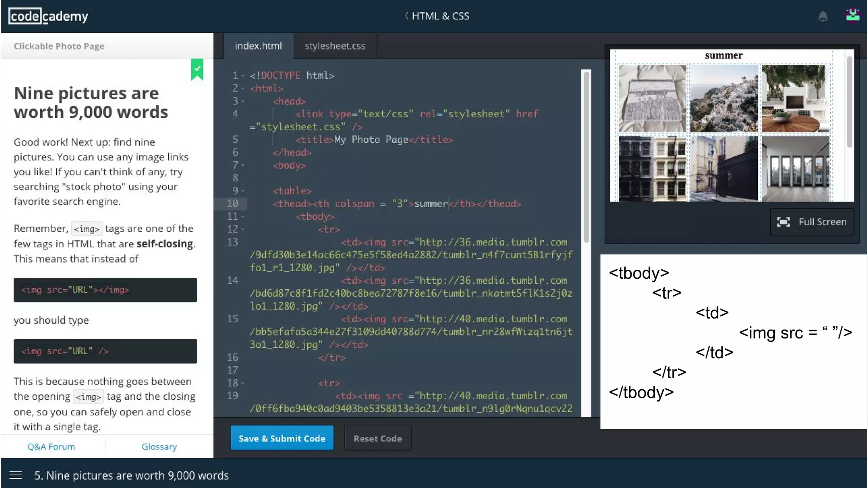Collapse the tbody fold on line 11
The width and height of the screenshot is (868, 488).
point(243,217)
